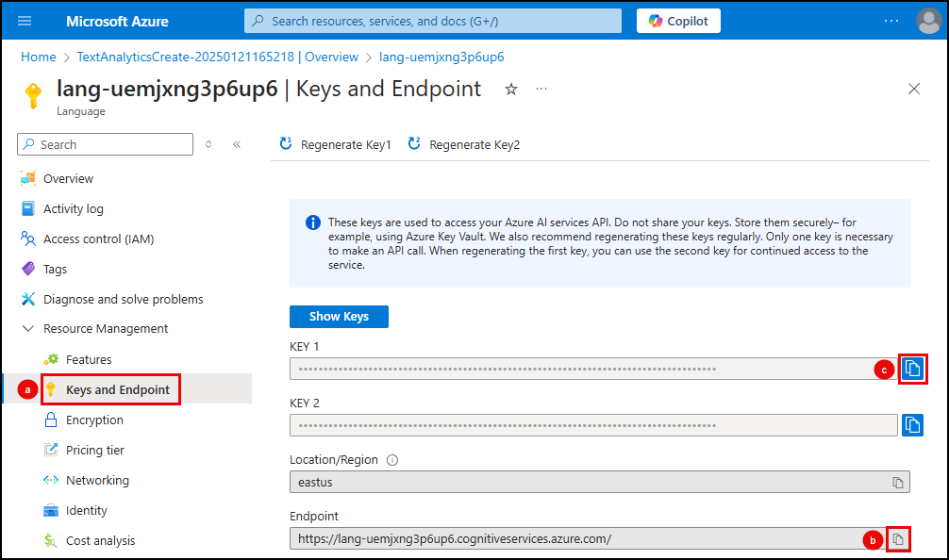Pin resource to favorites with star icon

click(x=511, y=90)
